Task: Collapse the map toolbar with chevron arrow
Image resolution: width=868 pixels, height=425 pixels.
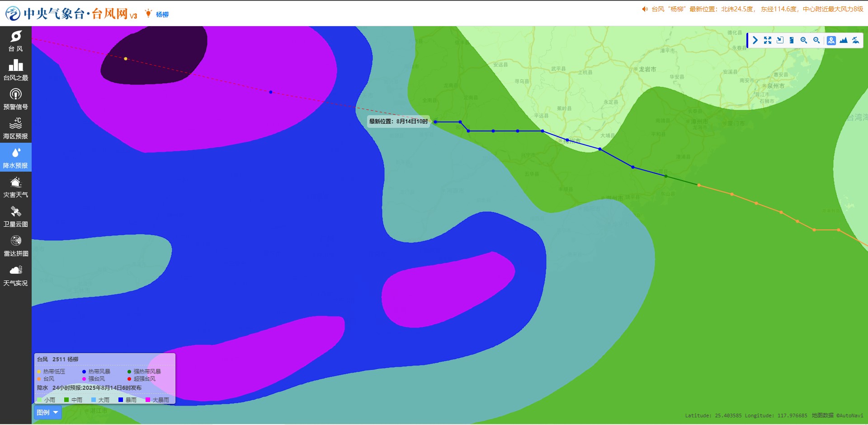Action: point(755,40)
